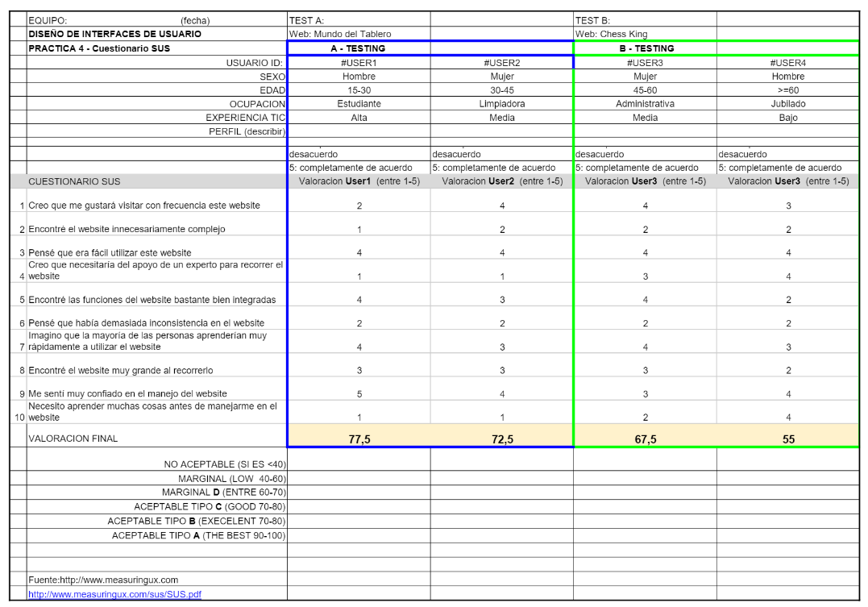
Task: Click the 'PERFIL (describir)' row label
Action: pos(247,131)
